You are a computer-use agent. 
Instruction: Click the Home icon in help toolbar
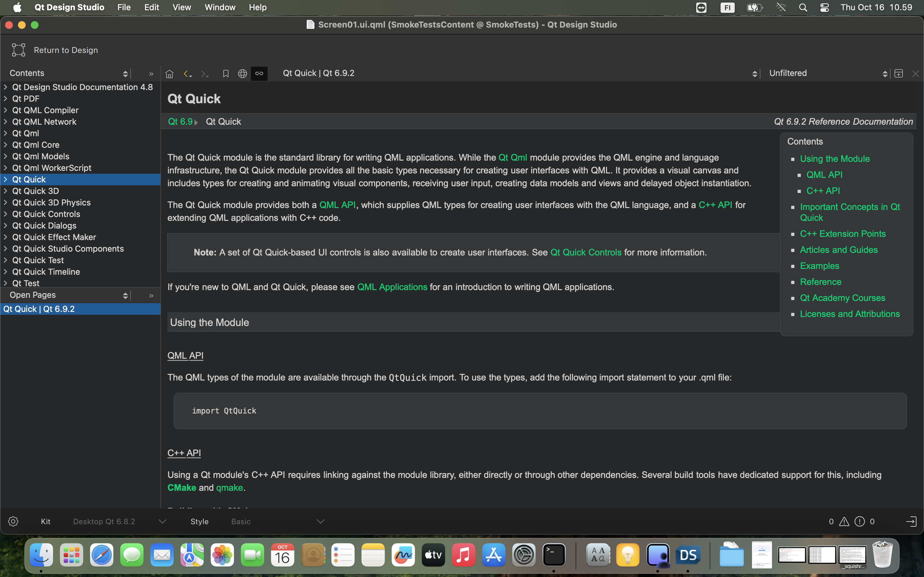(169, 74)
